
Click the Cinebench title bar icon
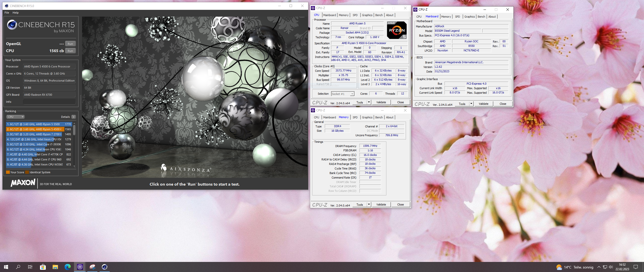click(6, 6)
